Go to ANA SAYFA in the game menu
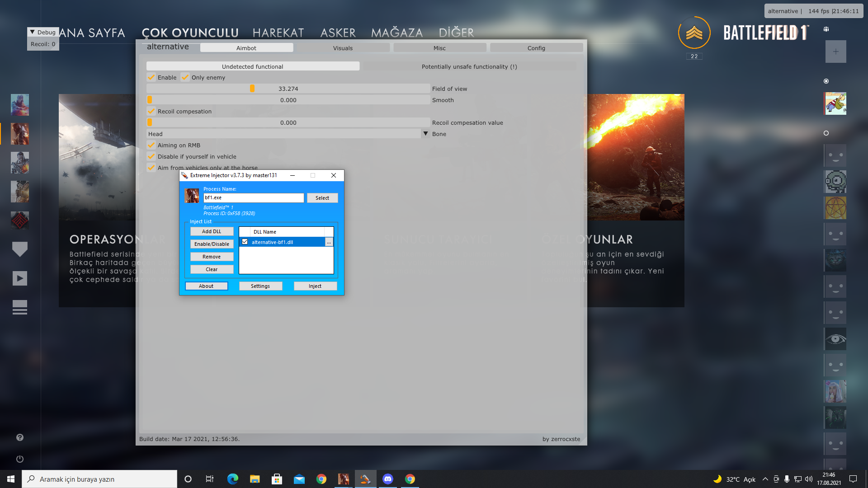The width and height of the screenshot is (868, 488). coord(92,33)
